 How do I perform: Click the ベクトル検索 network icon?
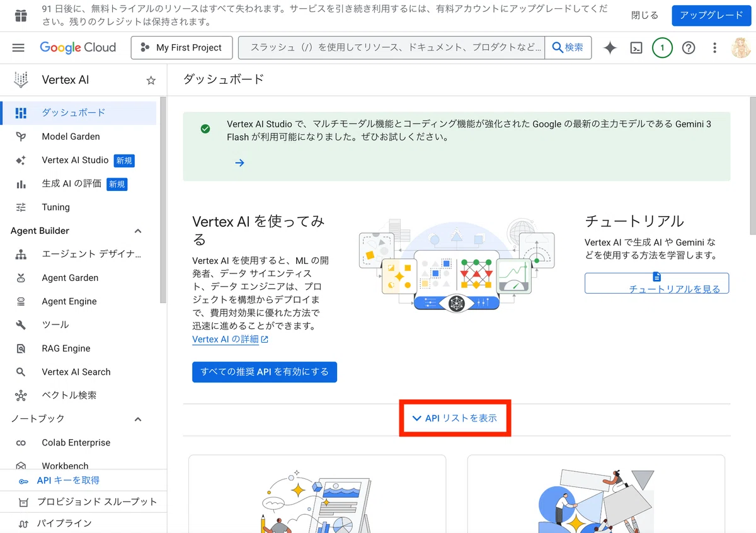21,396
